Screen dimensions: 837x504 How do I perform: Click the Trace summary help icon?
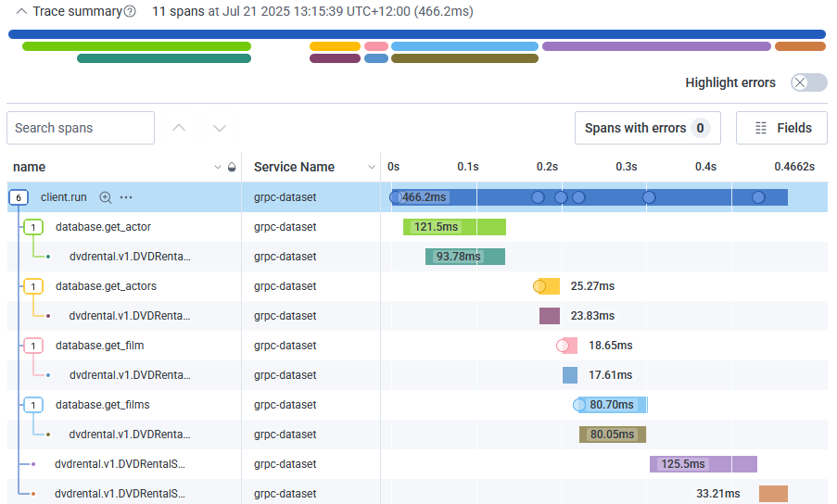130,12
